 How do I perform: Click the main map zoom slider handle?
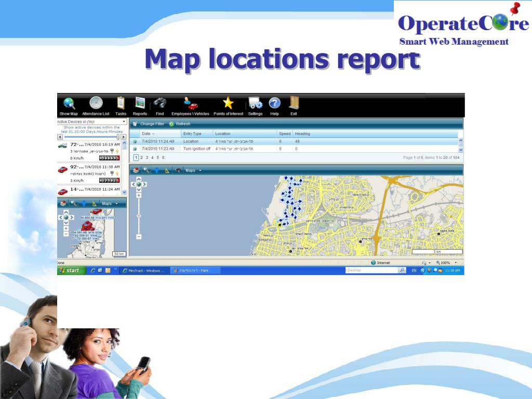coord(139,216)
